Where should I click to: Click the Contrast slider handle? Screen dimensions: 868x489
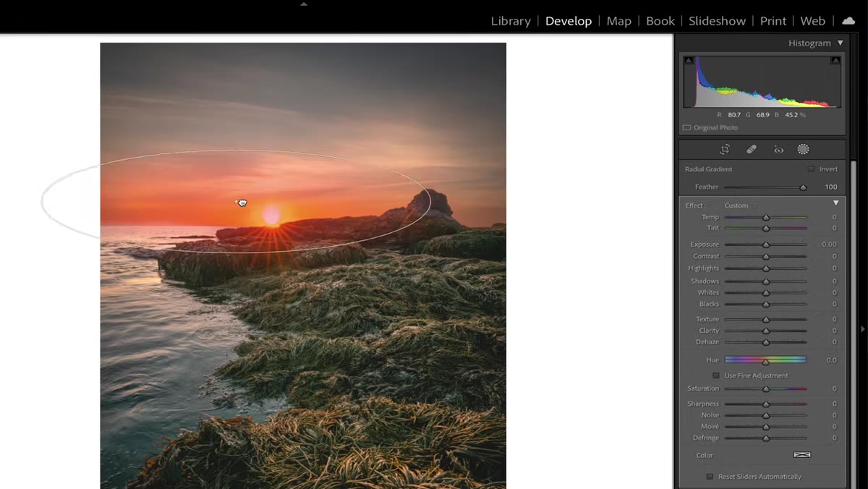click(766, 257)
